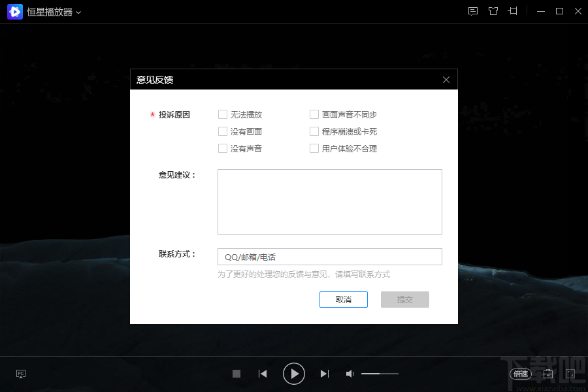
Task: Enable the 程序崩溃或卡死 checkbox
Action: (x=314, y=131)
